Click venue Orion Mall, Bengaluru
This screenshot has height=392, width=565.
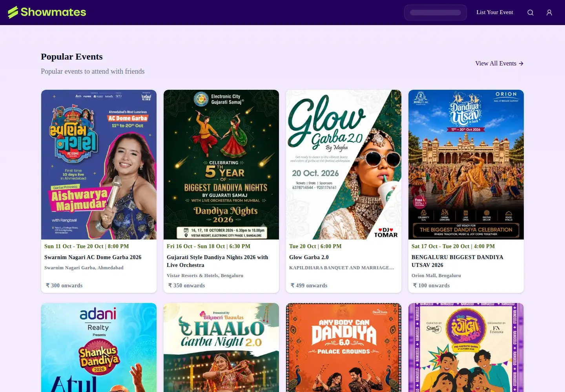[436, 276]
